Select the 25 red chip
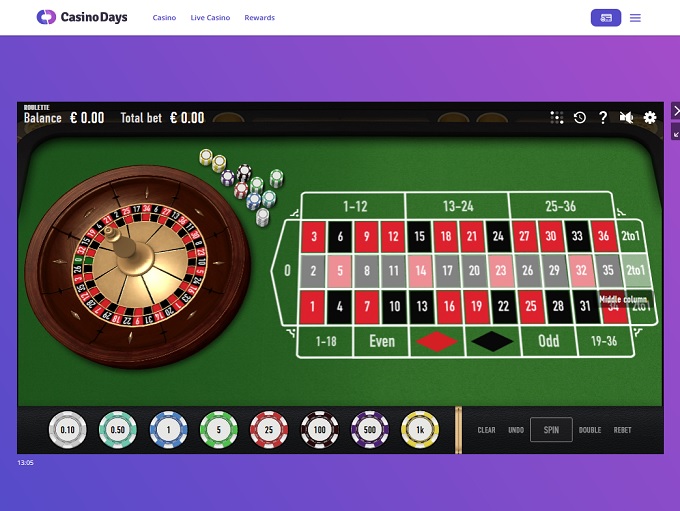Image resolution: width=680 pixels, height=511 pixels. [269, 429]
